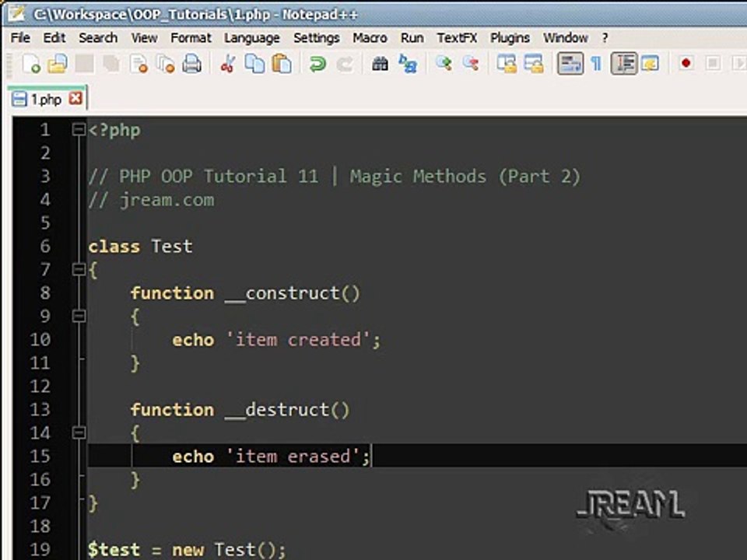Viewport: 747px width, 560px height.
Task: Open the TextFX menu
Action: click(457, 37)
